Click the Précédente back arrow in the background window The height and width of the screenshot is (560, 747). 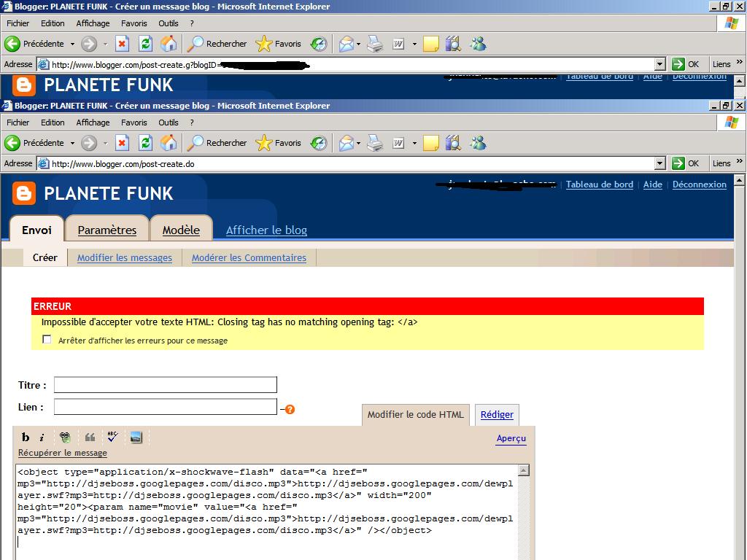coord(12,44)
